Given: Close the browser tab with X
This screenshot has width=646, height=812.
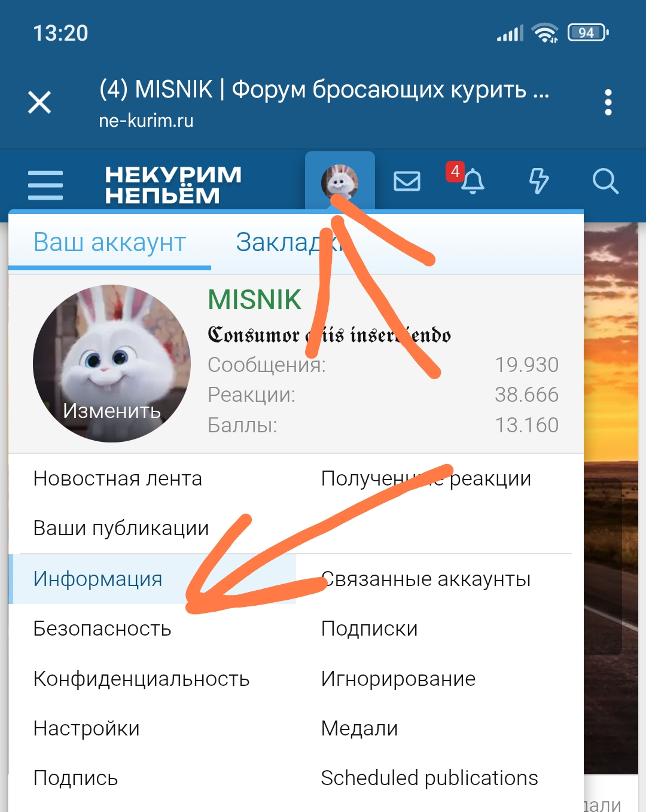Looking at the screenshot, I should coord(39,102).
